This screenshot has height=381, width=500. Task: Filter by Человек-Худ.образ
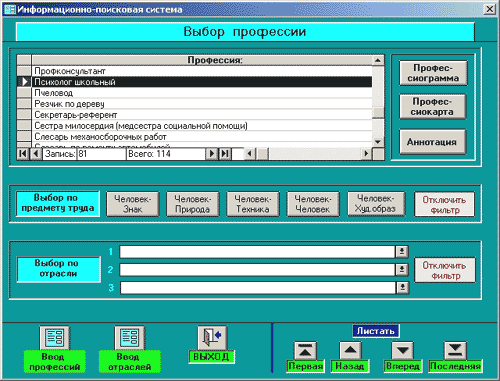[376, 203]
